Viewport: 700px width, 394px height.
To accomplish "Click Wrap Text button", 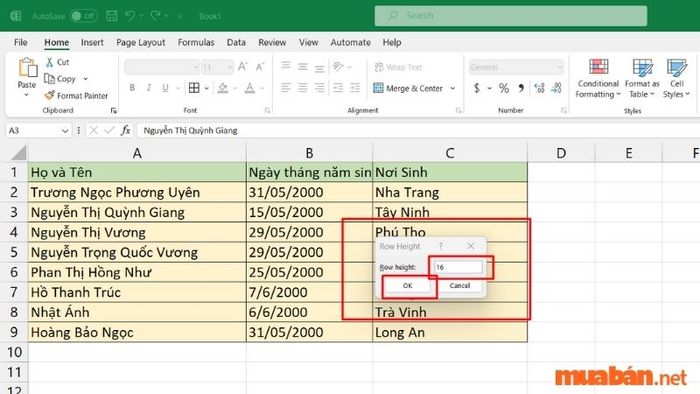I will pos(398,67).
